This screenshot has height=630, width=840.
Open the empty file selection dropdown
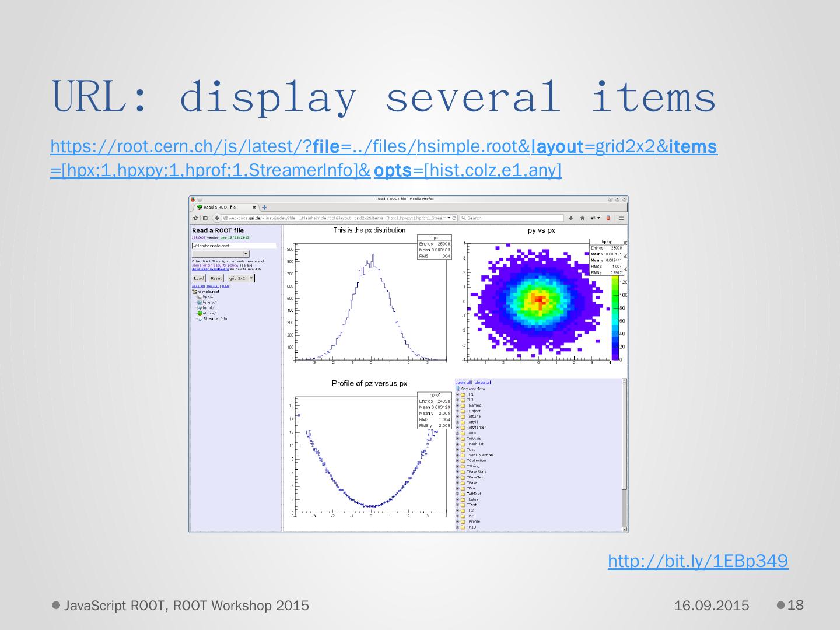click(x=220, y=254)
